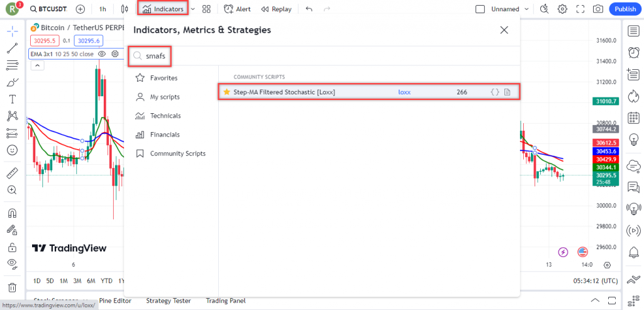Click in the smafs search field
This screenshot has width=644, height=310.
click(x=324, y=56)
